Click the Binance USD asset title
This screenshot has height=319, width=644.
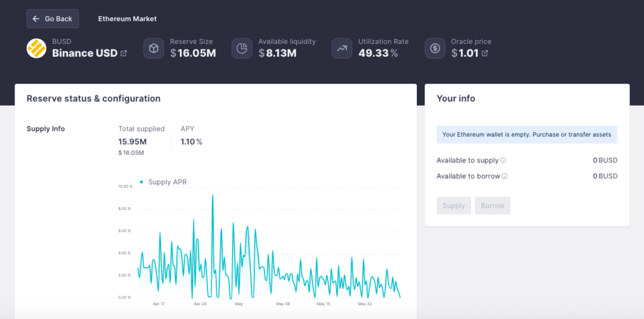pyautogui.click(x=85, y=53)
